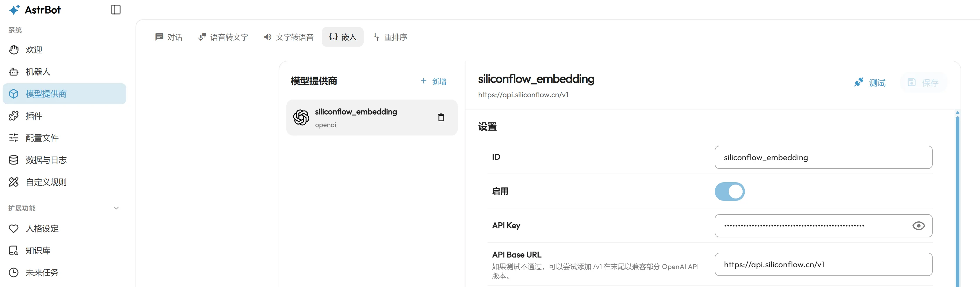The width and height of the screenshot is (980, 287).
Task: Click the OpenAI logo of siliconflow_embedding
Action: (301, 117)
